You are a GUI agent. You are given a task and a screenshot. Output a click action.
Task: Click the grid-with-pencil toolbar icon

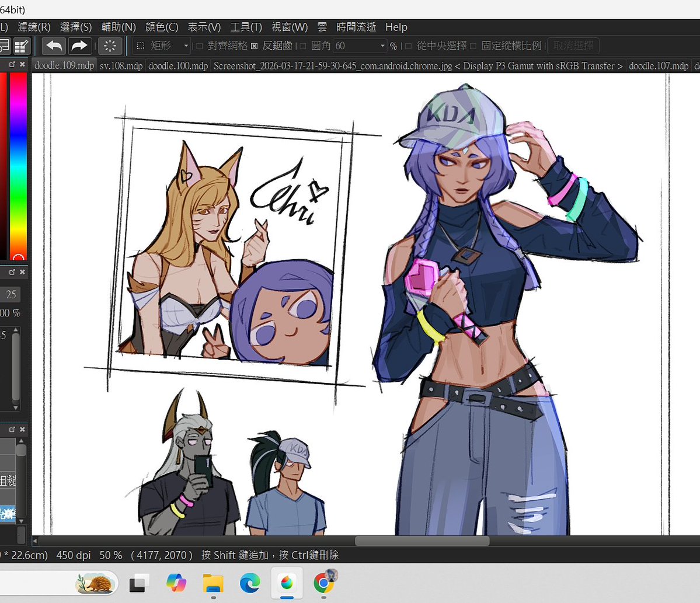(x=22, y=46)
